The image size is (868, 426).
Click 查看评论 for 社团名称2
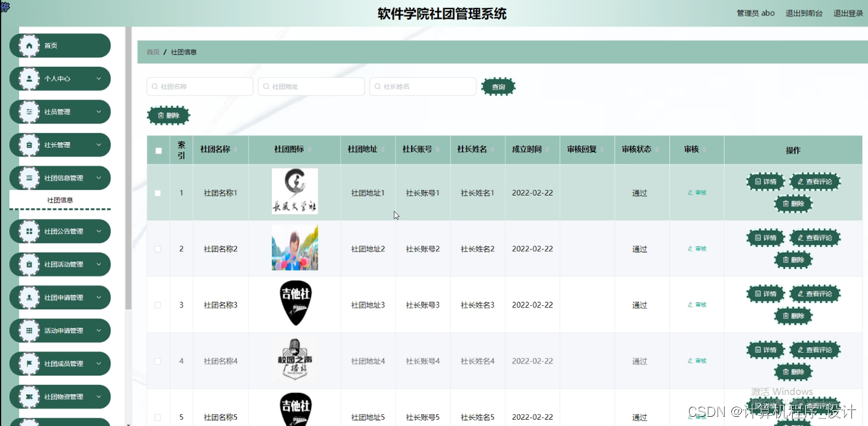[815, 238]
